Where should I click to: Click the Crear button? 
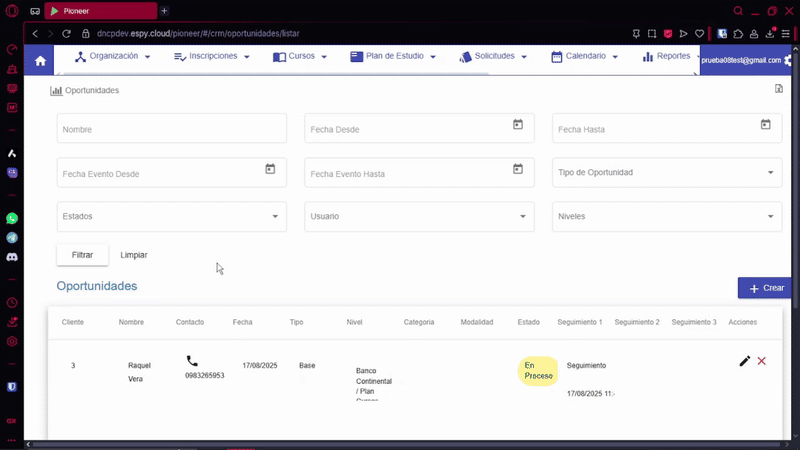point(764,288)
